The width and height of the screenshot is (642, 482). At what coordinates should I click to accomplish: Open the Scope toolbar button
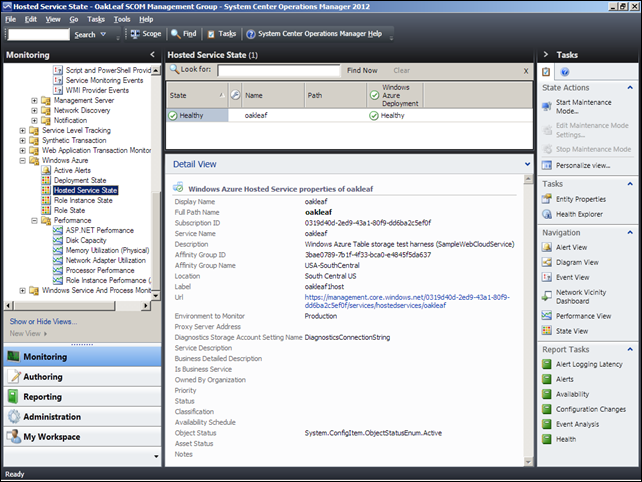[146, 34]
